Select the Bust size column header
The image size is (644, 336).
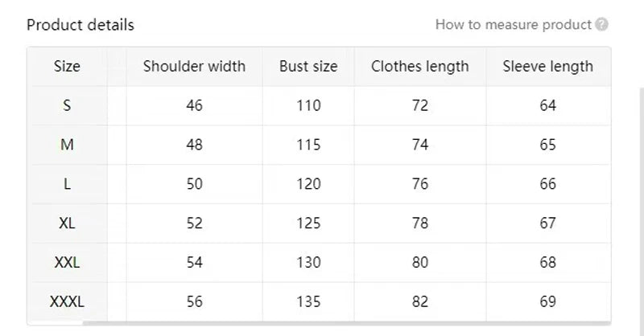coord(308,67)
